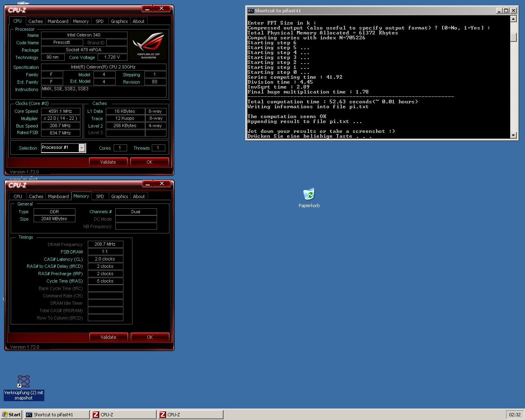Click the Code Name value Prescott
This screenshot has height=420, width=525.
coord(62,43)
